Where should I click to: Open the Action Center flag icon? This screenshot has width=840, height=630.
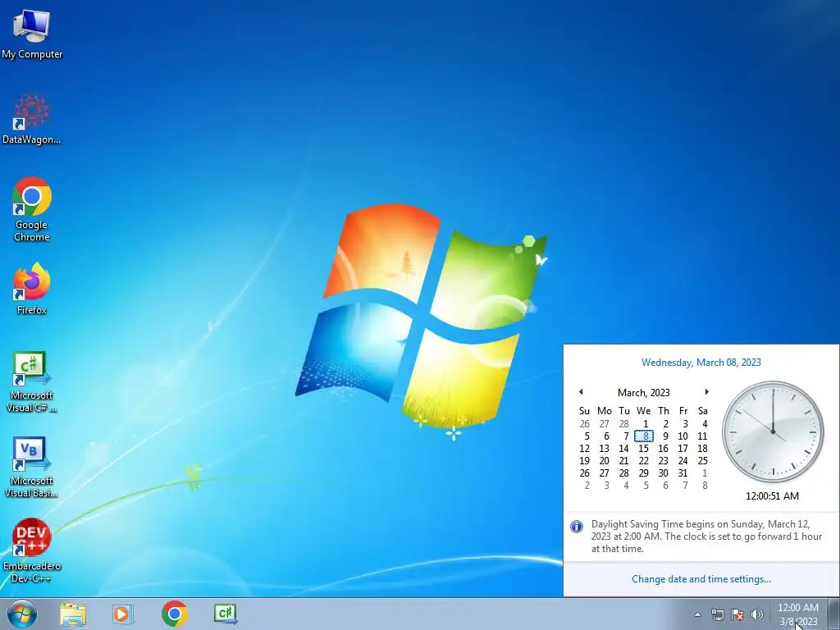(737, 614)
